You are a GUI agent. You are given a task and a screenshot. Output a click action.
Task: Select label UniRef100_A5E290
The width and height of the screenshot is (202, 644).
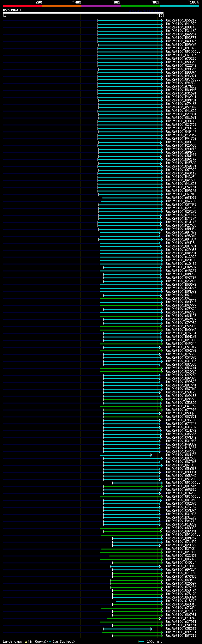pos(181,479)
